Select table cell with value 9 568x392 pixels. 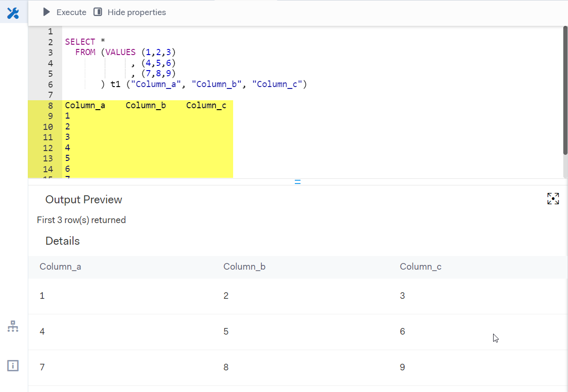pyautogui.click(x=403, y=368)
